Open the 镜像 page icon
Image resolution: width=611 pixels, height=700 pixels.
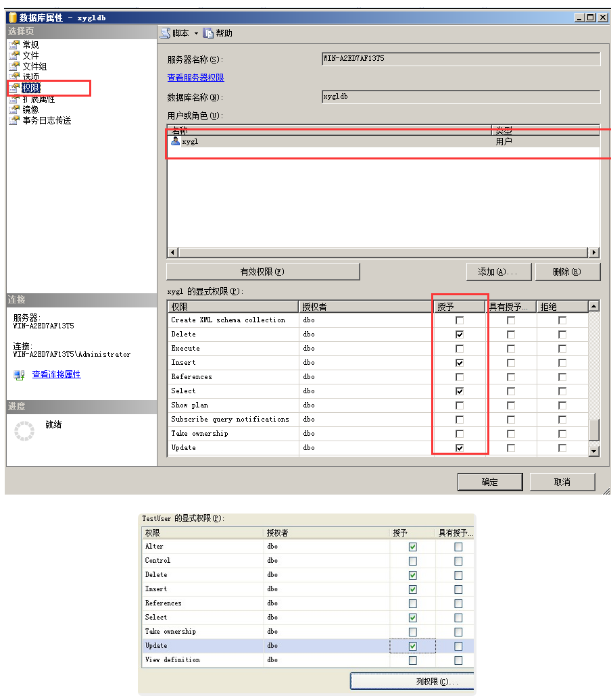[x=14, y=109]
